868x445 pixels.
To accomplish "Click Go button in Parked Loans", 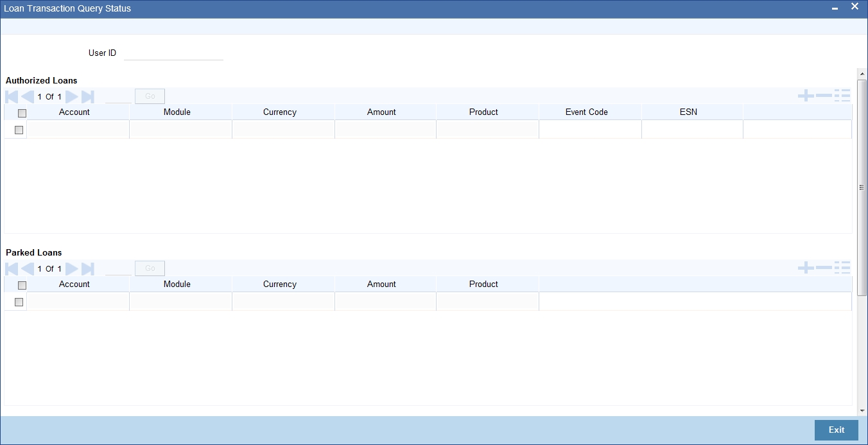I will [x=150, y=268].
